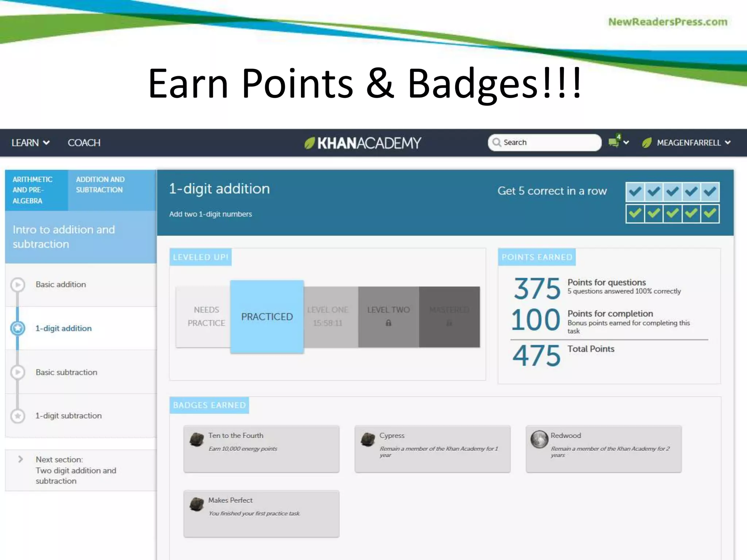Go to Two digit addition and subtraction section
This screenshot has height=560, width=747.
point(81,470)
